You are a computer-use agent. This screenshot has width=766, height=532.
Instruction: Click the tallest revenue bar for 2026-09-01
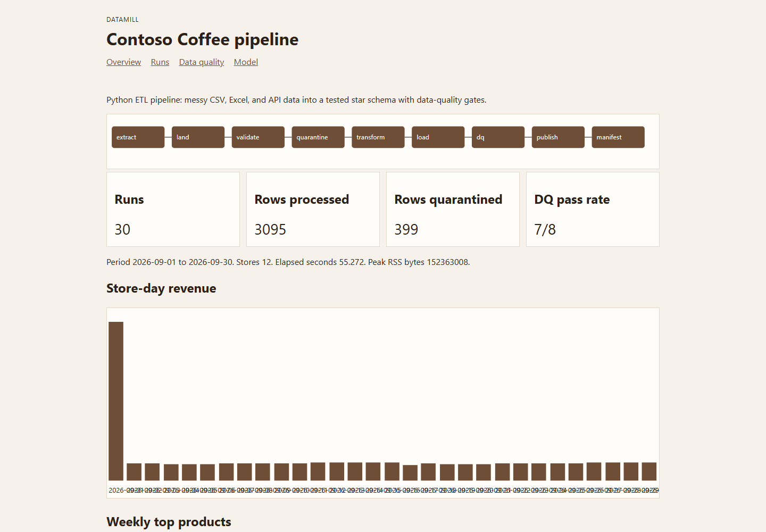[x=116, y=401]
